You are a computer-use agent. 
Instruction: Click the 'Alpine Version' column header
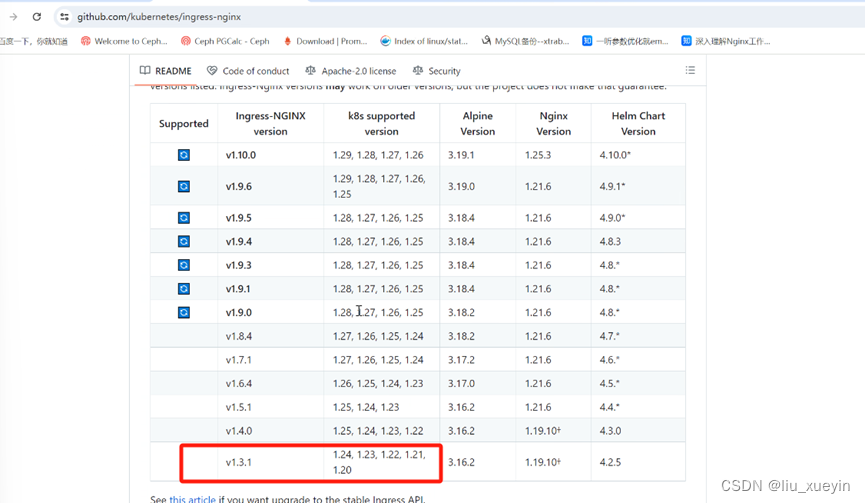pos(478,124)
